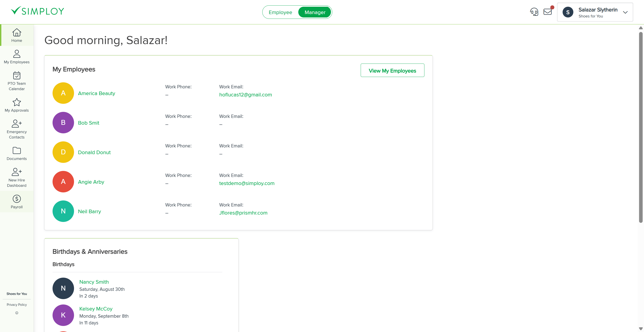Click the scrollbar down arrow
The image size is (644, 332).
click(x=641, y=329)
